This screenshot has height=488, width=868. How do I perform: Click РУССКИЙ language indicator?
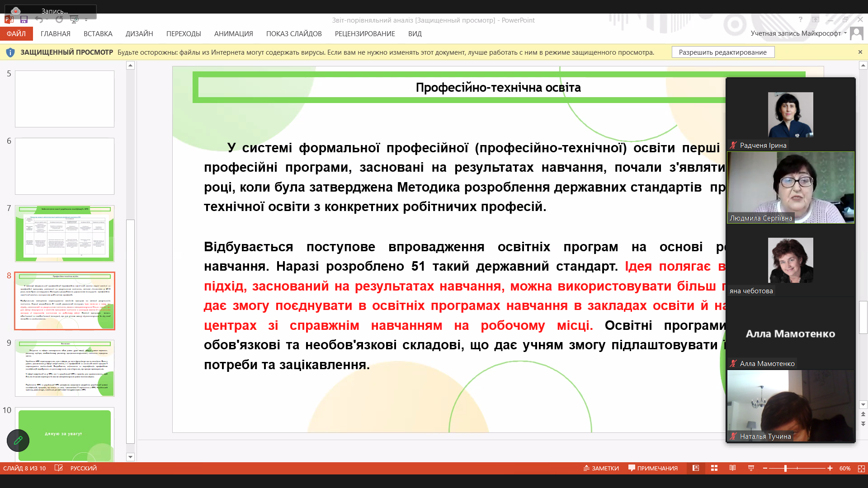pyautogui.click(x=84, y=468)
